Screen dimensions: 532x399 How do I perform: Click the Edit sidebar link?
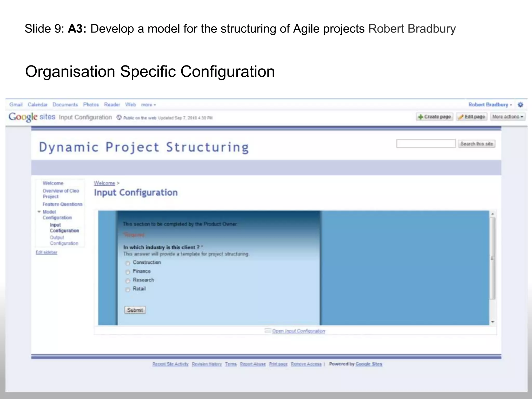tap(46, 252)
